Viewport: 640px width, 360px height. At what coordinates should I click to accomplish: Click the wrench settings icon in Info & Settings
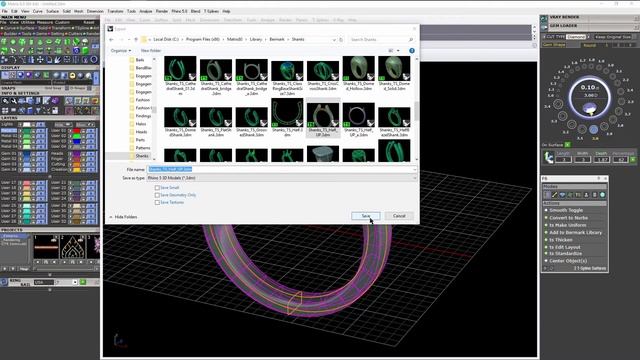[x=13, y=100]
